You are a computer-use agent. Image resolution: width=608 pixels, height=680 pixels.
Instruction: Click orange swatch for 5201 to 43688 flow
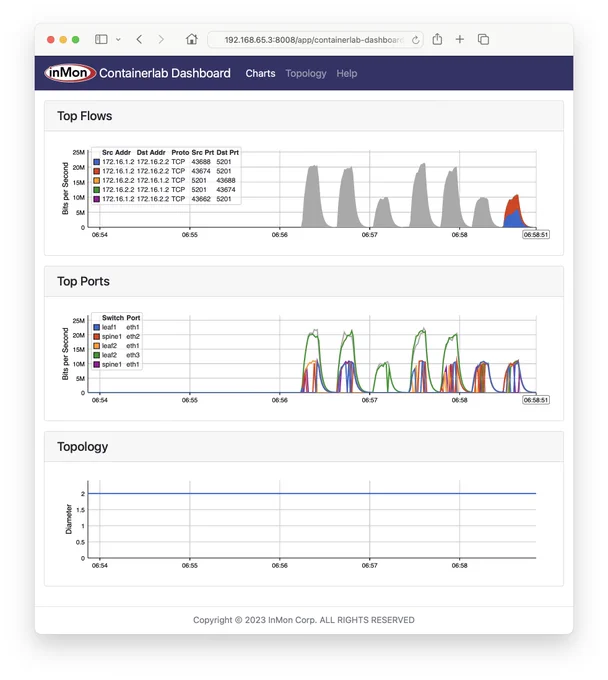pyautogui.click(x=97, y=180)
